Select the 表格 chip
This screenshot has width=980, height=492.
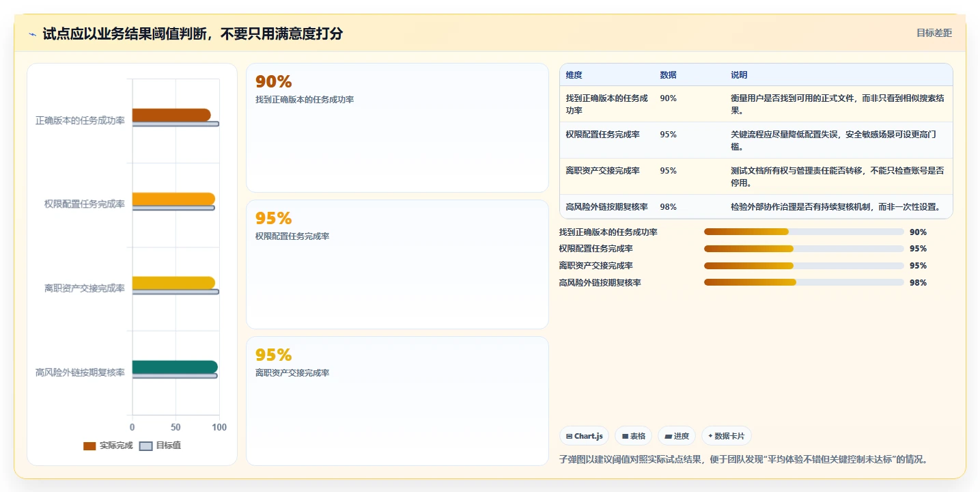click(x=634, y=436)
